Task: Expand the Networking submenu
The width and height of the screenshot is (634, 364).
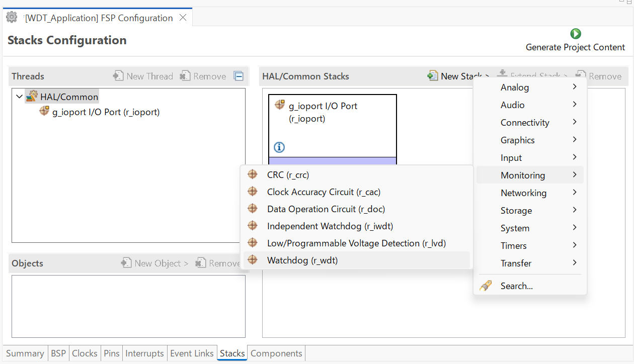Action: [530, 193]
